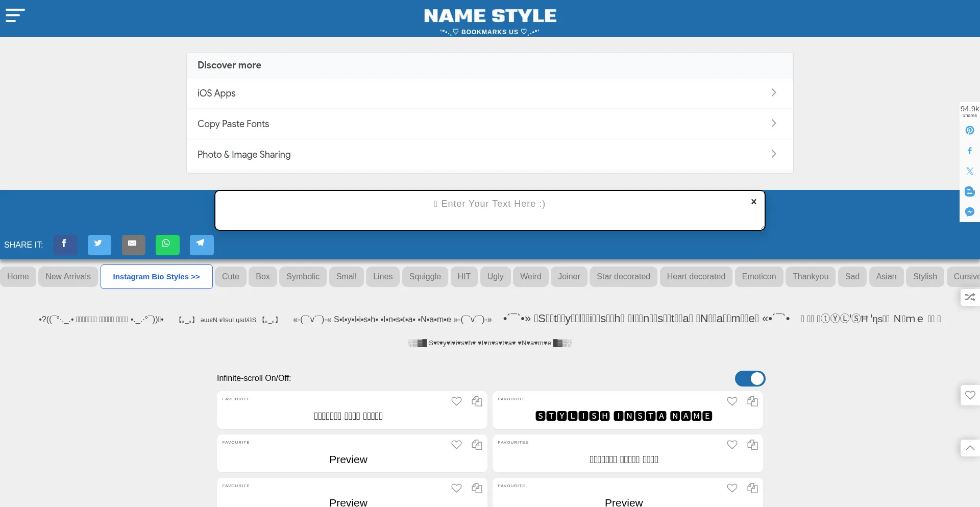Open Photo & Image Sharing link
The height and width of the screenshot is (507, 980).
pyautogui.click(x=244, y=155)
